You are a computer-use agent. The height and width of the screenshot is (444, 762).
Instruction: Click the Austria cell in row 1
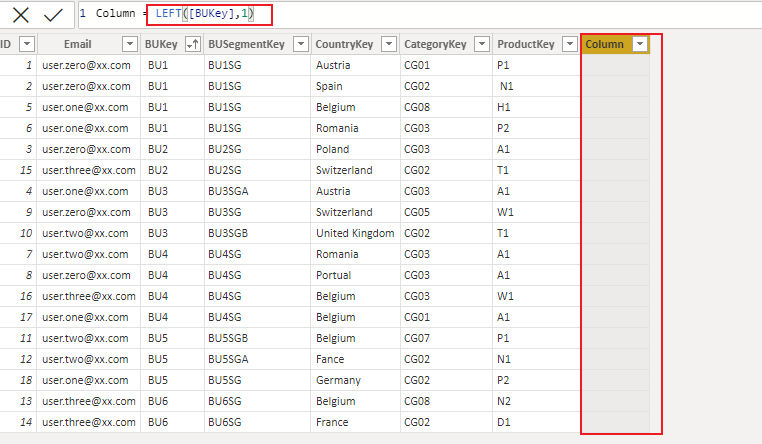point(355,65)
